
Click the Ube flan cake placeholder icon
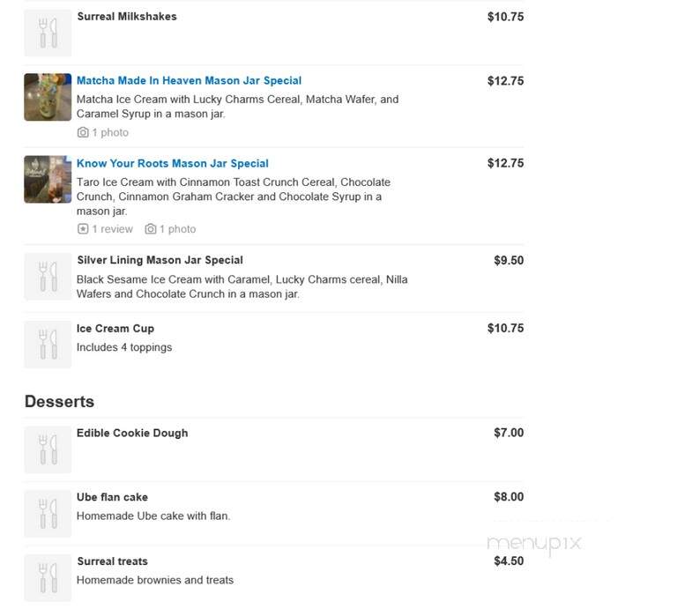pos(48,514)
